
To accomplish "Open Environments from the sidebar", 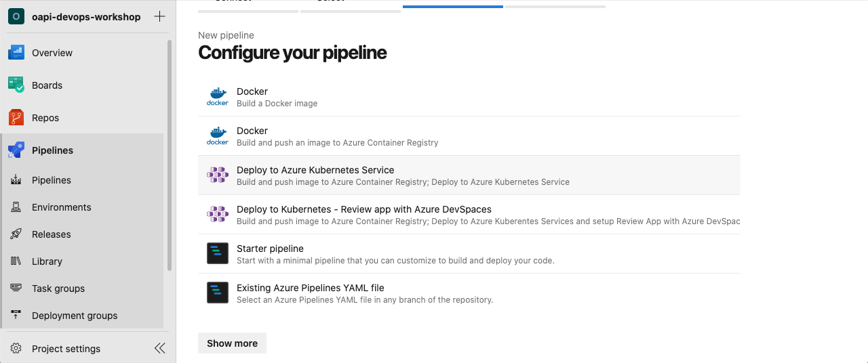I will [x=60, y=207].
